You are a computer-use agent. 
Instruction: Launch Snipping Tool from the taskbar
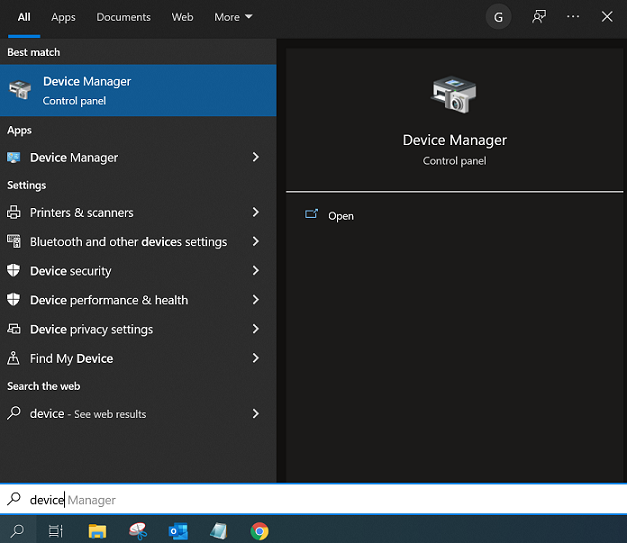coord(139,531)
